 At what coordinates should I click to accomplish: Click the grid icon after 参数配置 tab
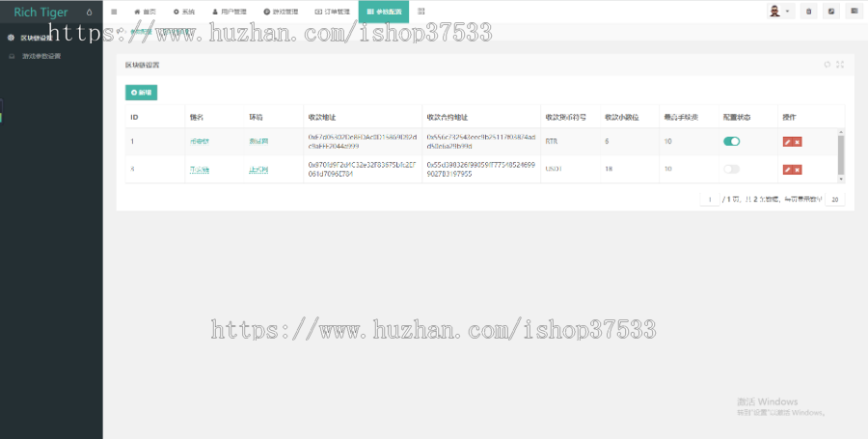421,12
